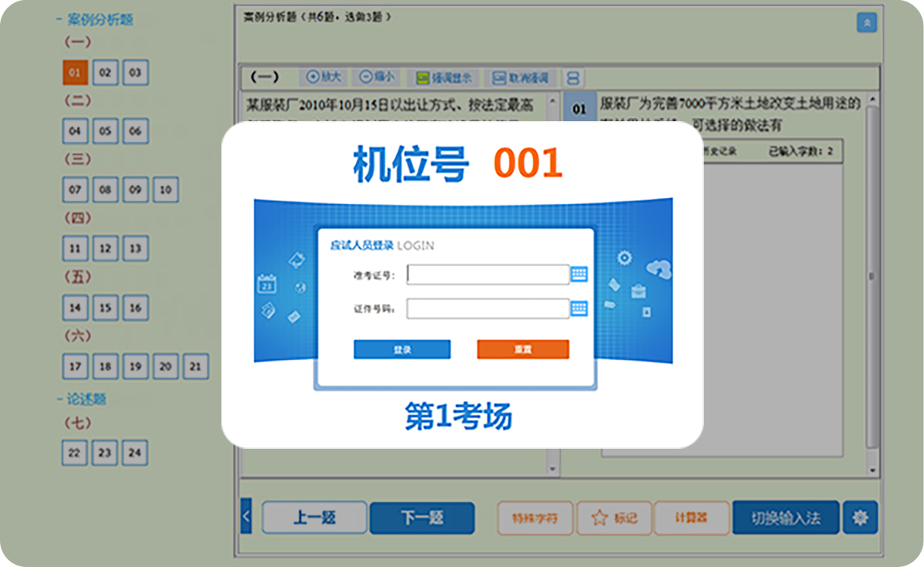Open settings gear at bottom right
Viewport: 924px width, 567px height.
coord(860,518)
